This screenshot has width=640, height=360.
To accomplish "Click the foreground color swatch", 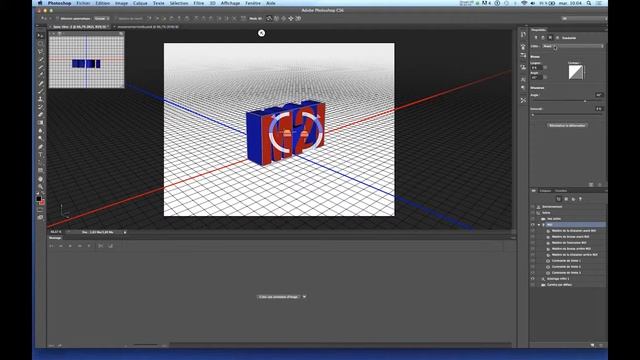I will tap(38, 199).
